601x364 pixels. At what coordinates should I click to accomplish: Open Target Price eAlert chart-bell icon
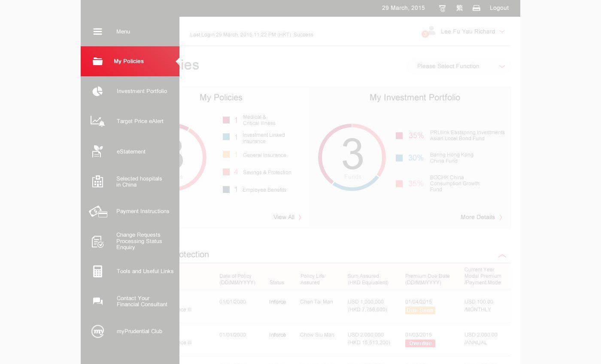[x=97, y=121]
